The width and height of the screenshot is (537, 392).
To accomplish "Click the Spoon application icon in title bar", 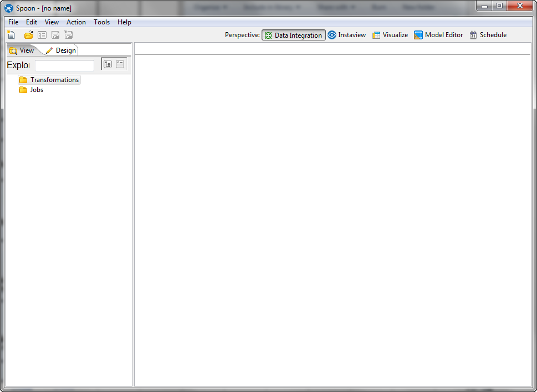I will tap(9, 8).
